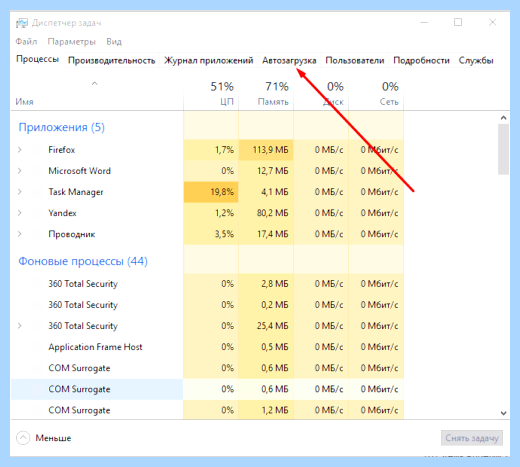Open the Файл menu

(26, 42)
